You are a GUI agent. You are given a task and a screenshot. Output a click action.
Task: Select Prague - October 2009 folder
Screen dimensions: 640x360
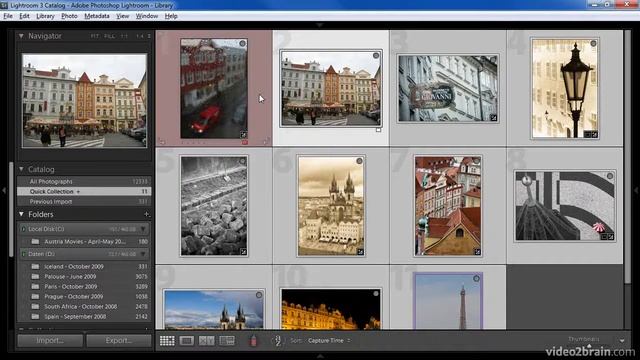84,296
